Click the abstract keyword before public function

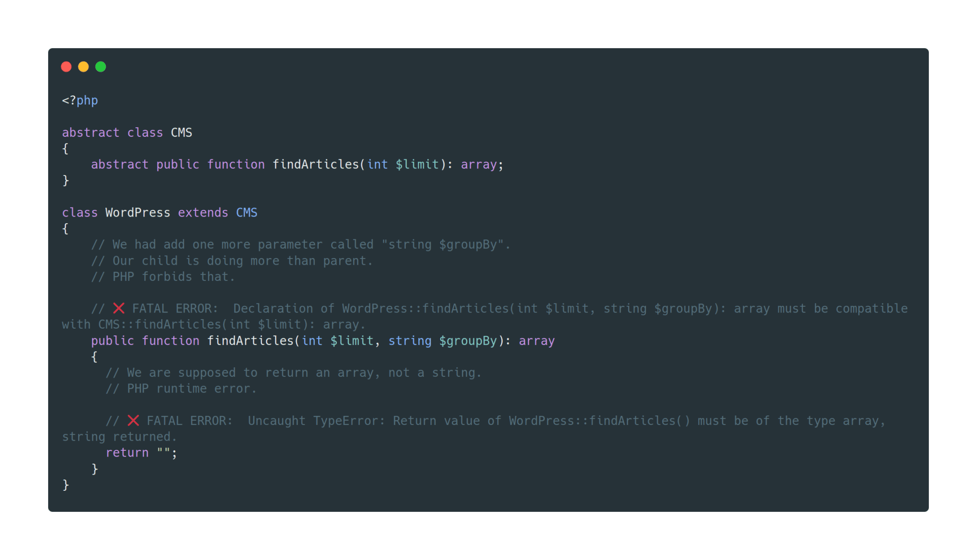click(119, 165)
